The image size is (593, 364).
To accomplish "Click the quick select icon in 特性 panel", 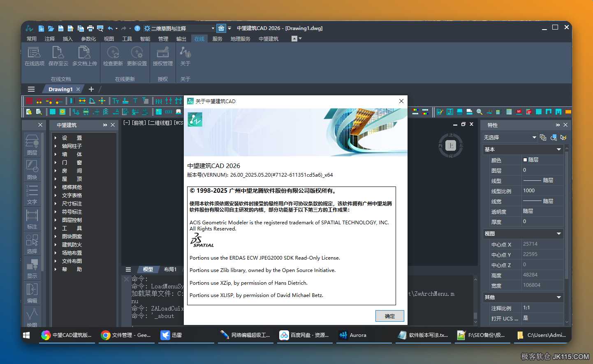I will [563, 137].
